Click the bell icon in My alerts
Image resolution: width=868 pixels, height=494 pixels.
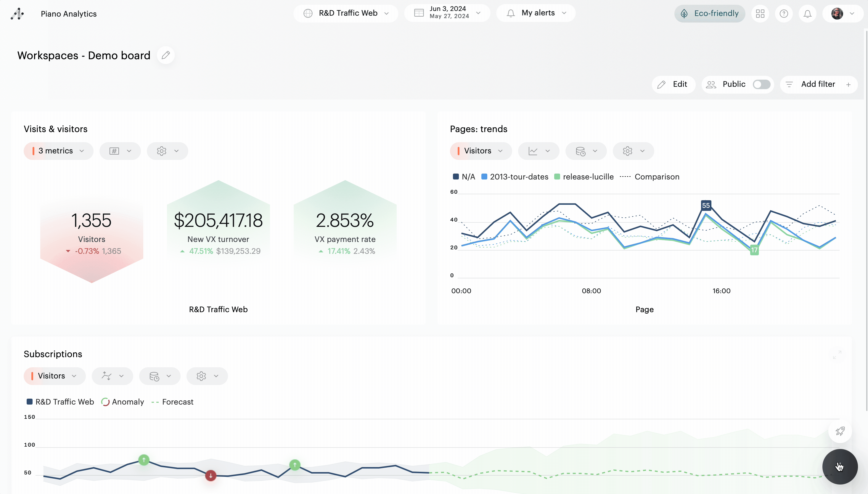point(511,13)
